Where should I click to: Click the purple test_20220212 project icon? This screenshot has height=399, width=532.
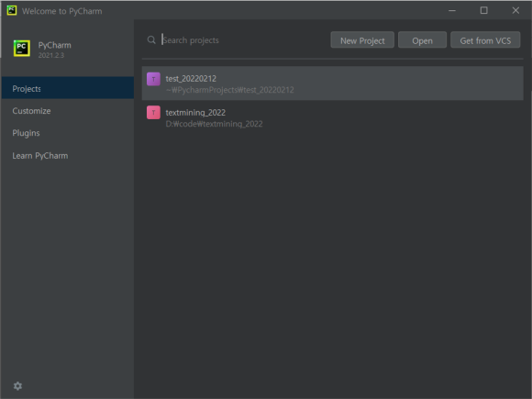click(x=153, y=79)
